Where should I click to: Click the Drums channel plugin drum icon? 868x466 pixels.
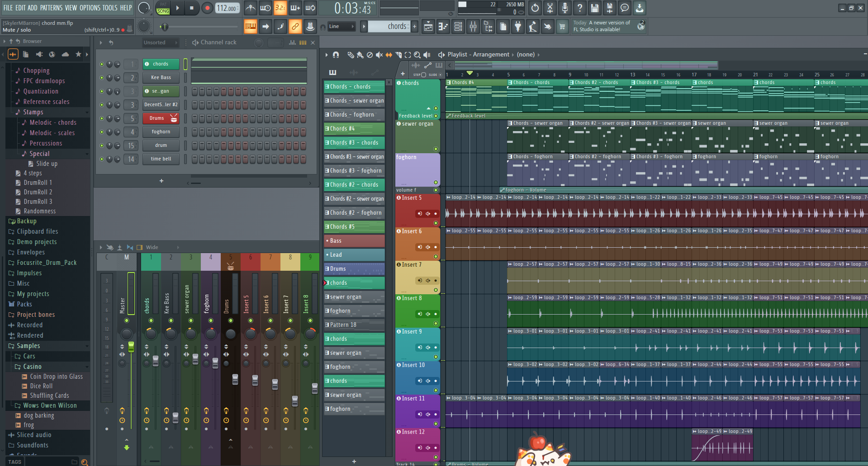click(x=174, y=118)
